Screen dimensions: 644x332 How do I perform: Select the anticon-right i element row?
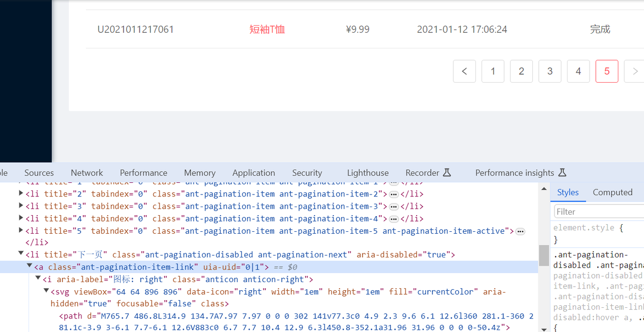269,280
